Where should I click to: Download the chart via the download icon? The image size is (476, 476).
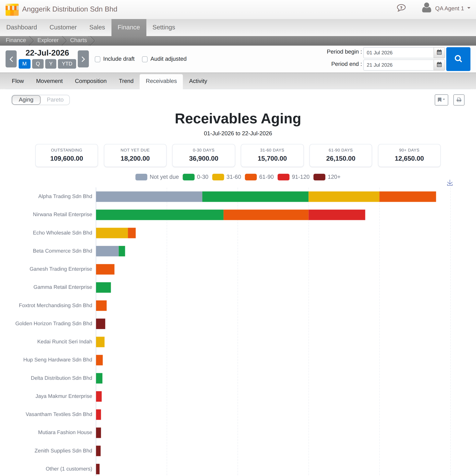[x=450, y=183]
